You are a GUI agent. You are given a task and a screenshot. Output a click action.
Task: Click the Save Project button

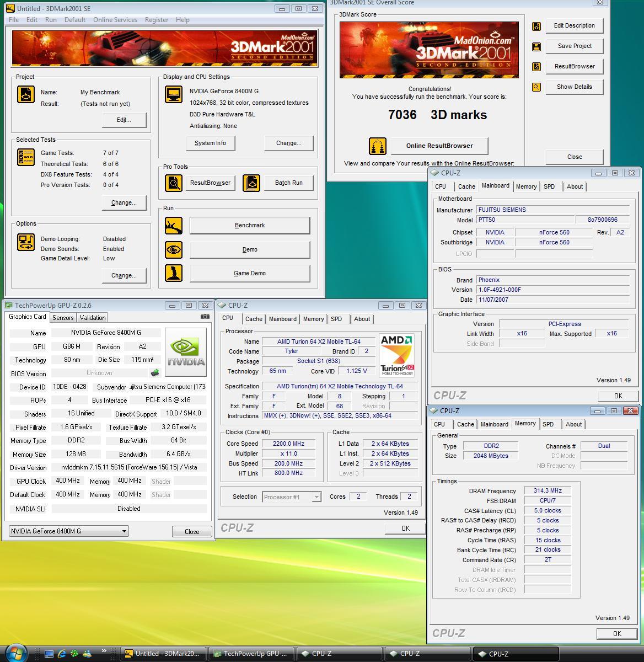pos(575,46)
